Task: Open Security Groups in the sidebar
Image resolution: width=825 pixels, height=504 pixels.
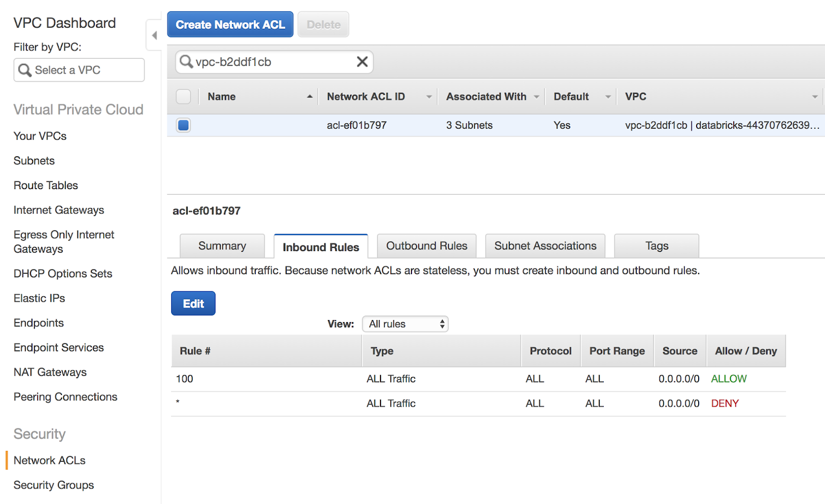Action: pyautogui.click(x=53, y=484)
